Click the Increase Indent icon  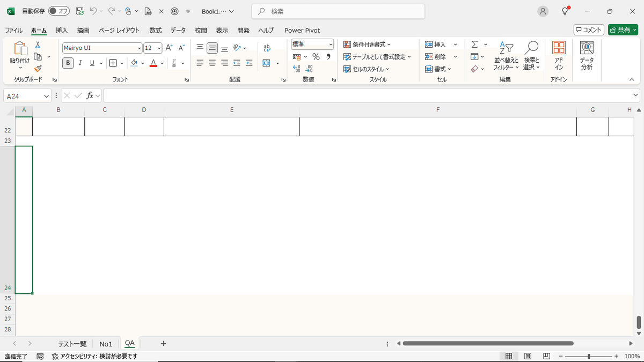point(249,63)
